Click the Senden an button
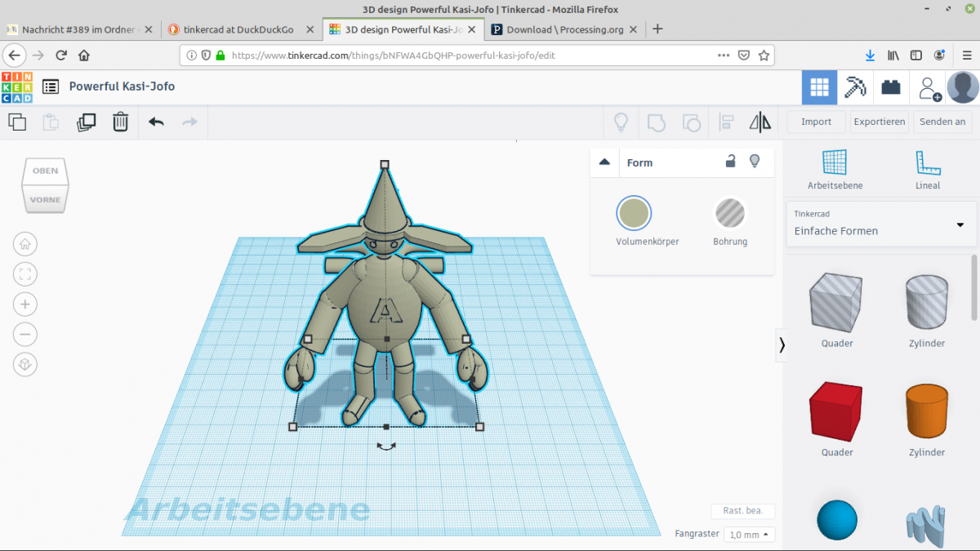 pyautogui.click(x=942, y=122)
